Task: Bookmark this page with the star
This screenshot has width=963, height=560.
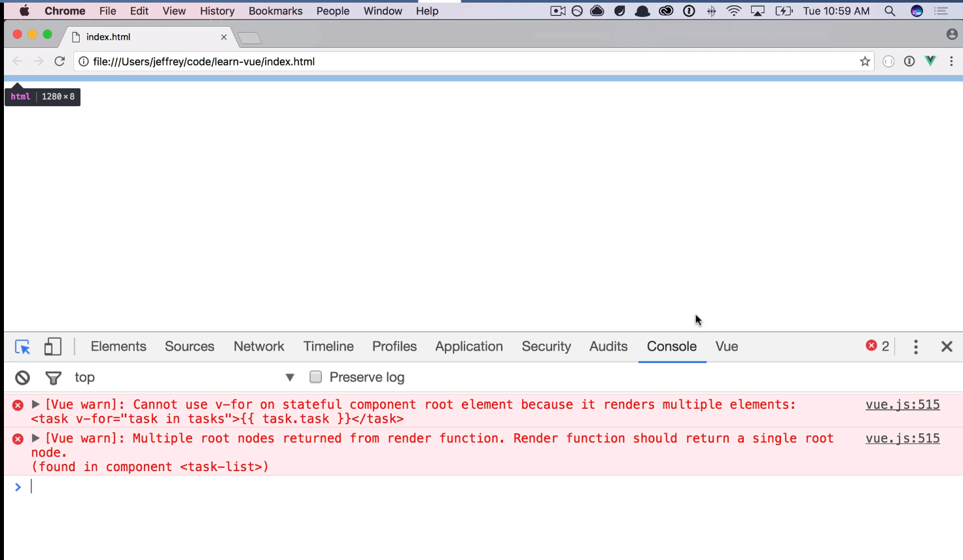Action: click(865, 61)
